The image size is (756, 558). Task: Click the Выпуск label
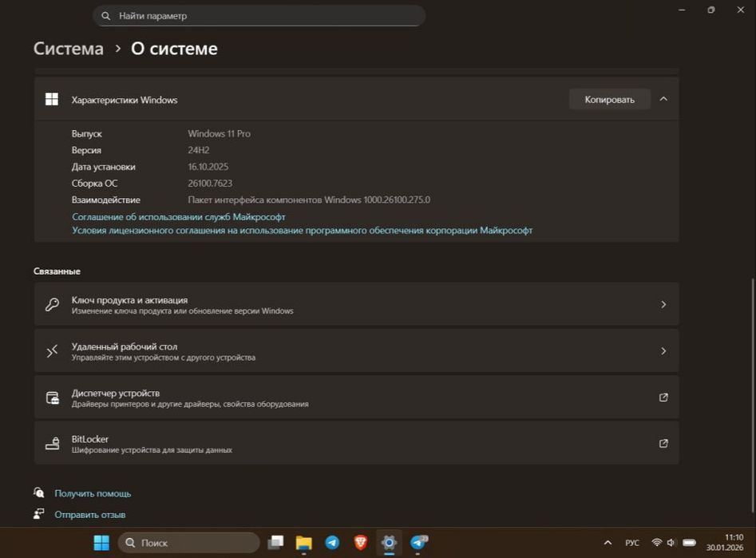[87, 133]
